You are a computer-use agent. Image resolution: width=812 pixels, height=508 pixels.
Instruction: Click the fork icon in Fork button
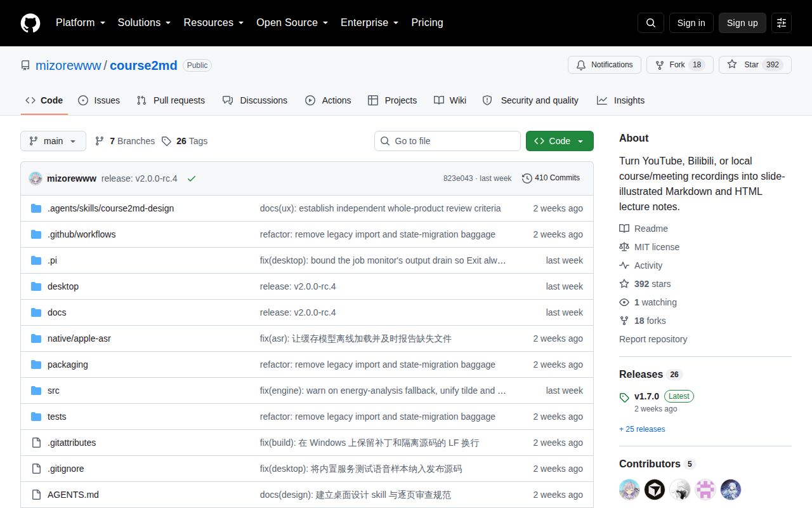pos(660,65)
